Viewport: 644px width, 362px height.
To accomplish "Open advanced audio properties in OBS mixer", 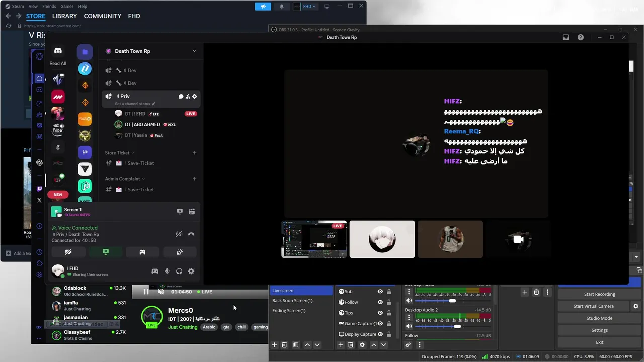I will pyautogui.click(x=408, y=345).
